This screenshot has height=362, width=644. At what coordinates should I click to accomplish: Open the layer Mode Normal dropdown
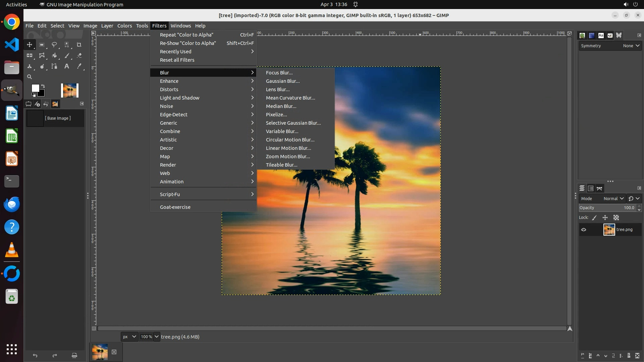[613, 198]
